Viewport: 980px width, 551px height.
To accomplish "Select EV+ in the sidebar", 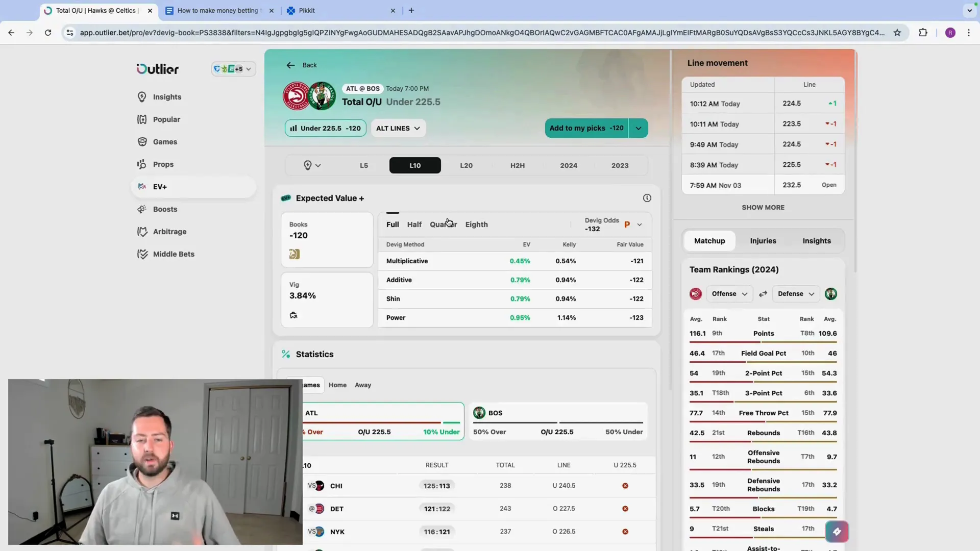I will (x=193, y=187).
